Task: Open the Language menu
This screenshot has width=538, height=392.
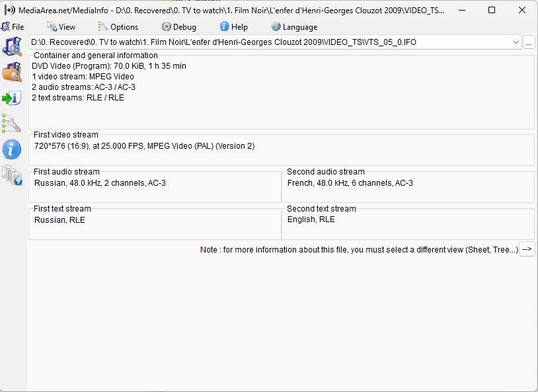Action: tap(294, 27)
